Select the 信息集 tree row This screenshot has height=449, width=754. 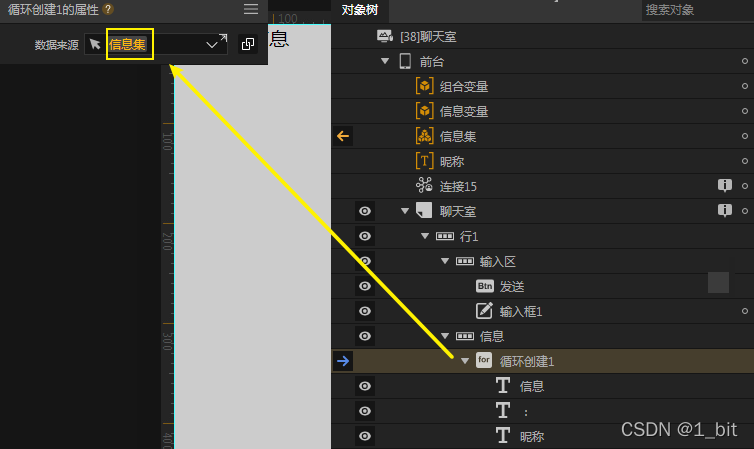coord(542,136)
